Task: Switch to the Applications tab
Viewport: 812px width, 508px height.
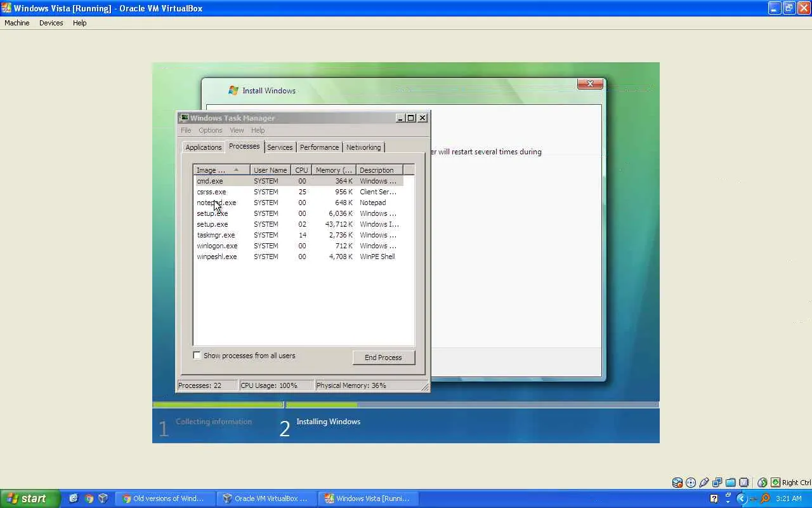Action: point(204,147)
